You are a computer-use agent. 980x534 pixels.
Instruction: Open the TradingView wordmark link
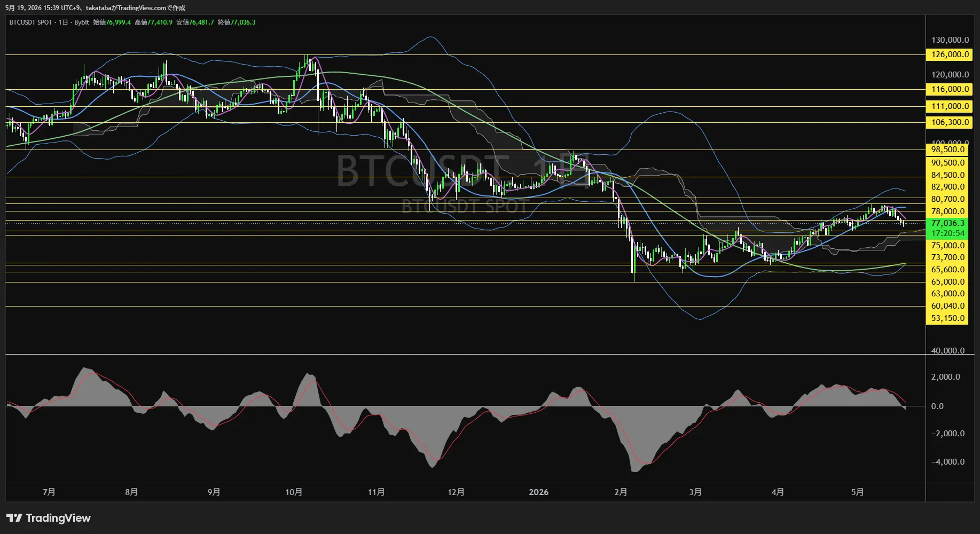pos(58,518)
